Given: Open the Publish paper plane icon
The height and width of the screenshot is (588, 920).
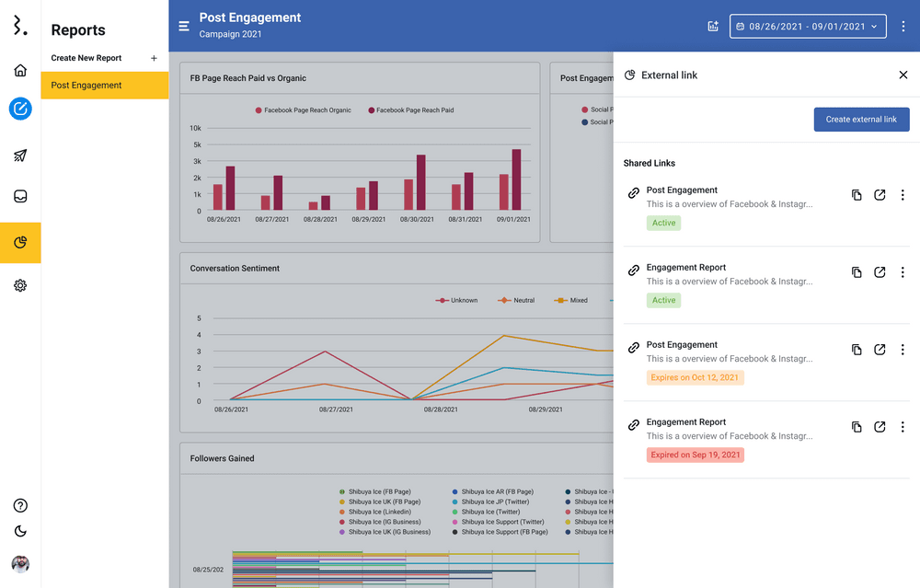Looking at the screenshot, I should (20, 156).
